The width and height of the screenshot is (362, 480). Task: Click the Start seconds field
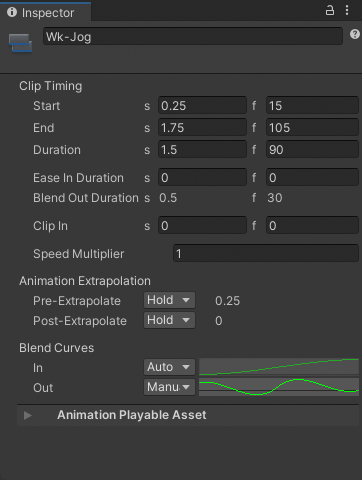click(202, 106)
